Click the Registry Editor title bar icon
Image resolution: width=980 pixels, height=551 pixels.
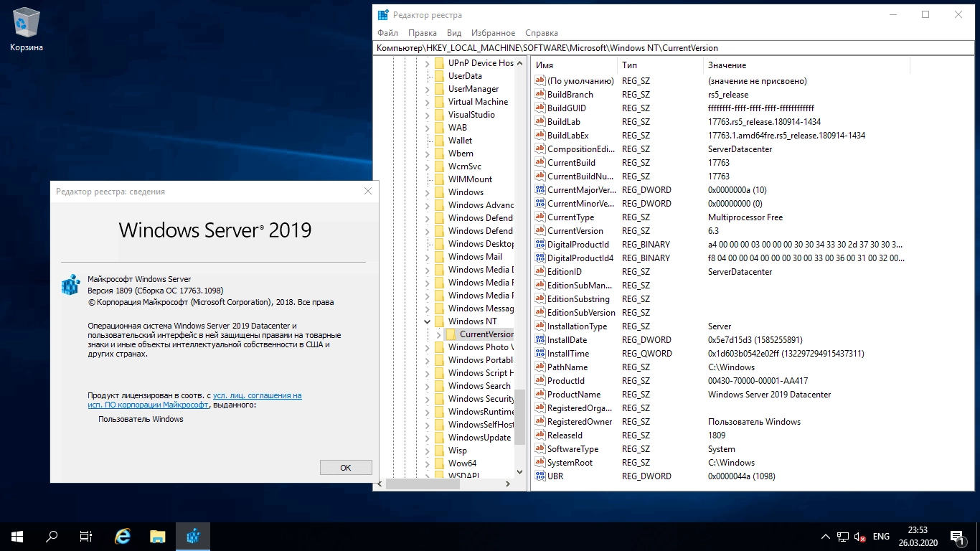(x=384, y=14)
